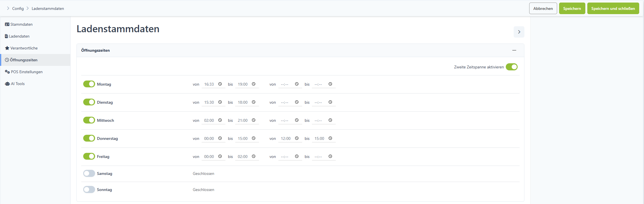
Task: Click clock icon for Donnerstag second end time
Action: pos(330,138)
